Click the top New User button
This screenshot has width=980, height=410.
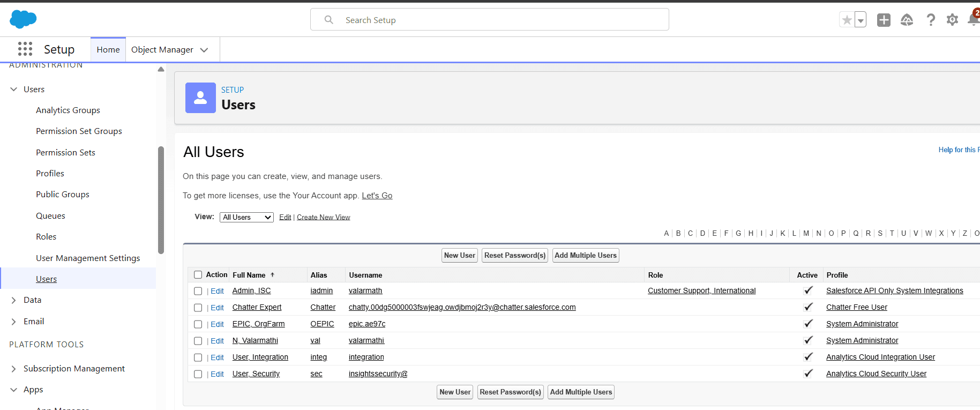(x=460, y=256)
